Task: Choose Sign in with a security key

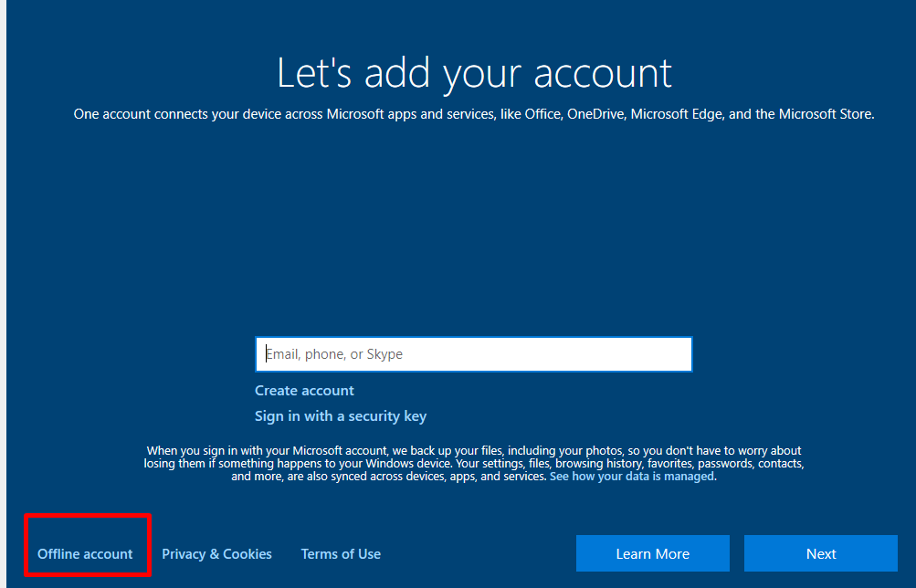Action: pyautogui.click(x=341, y=415)
